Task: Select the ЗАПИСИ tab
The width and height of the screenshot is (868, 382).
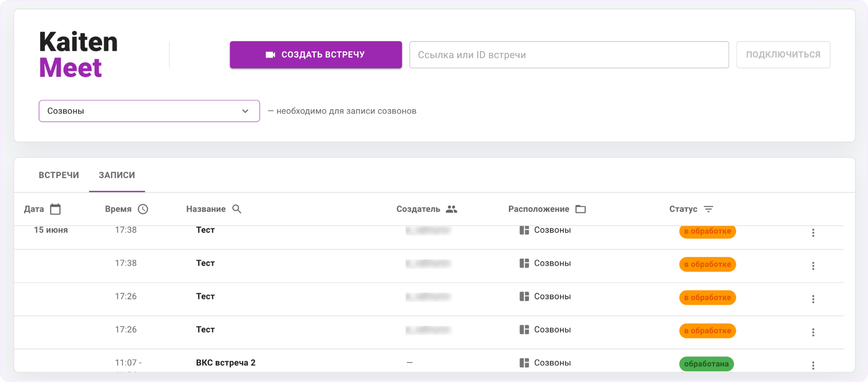Action: (x=117, y=175)
